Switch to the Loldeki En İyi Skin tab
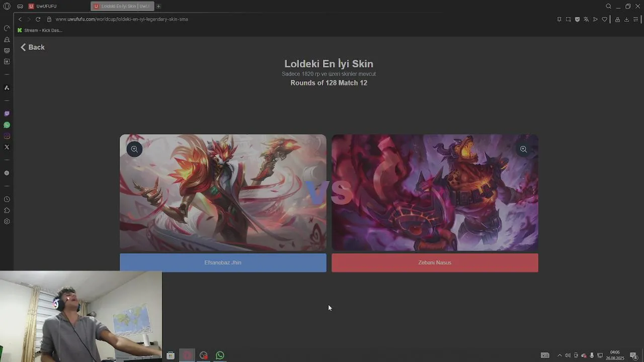Image resolution: width=644 pixels, height=362 pixels. coord(122,6)
